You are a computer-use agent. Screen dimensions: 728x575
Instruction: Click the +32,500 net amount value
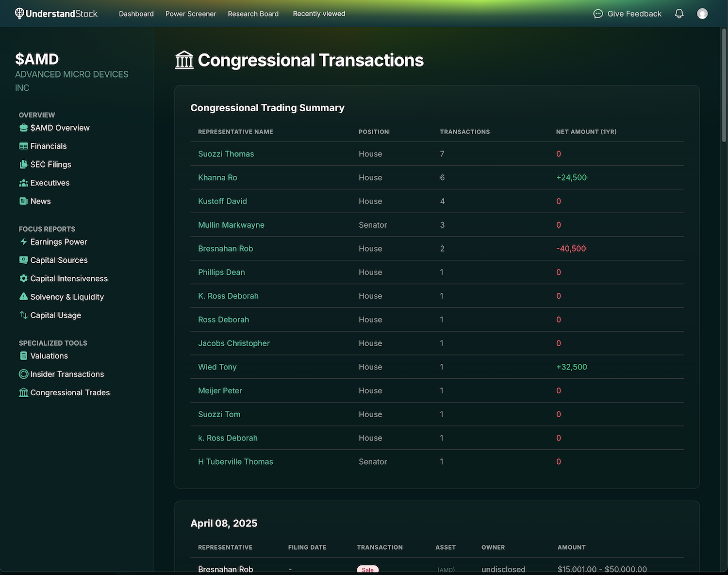572,367
